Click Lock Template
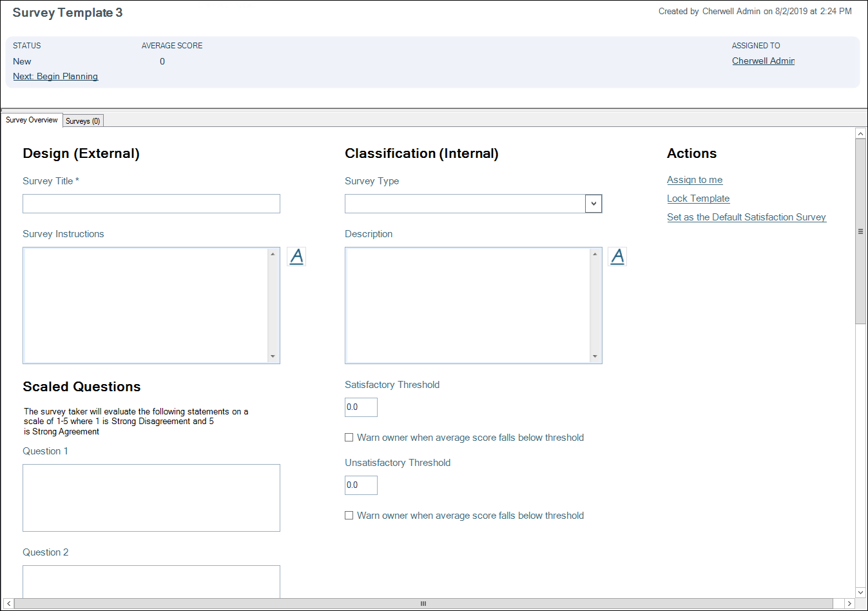This screenshot has height=611, width=868. pos(698,199)
